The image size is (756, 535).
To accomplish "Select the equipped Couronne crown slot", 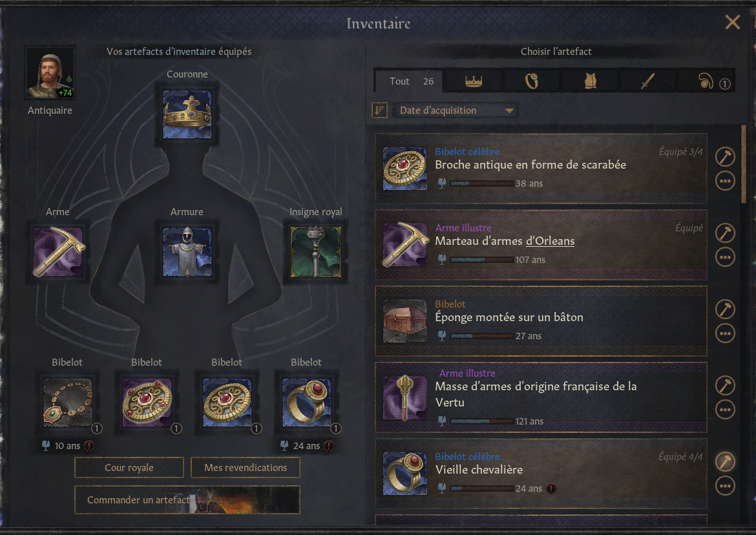I will [187, 115].
